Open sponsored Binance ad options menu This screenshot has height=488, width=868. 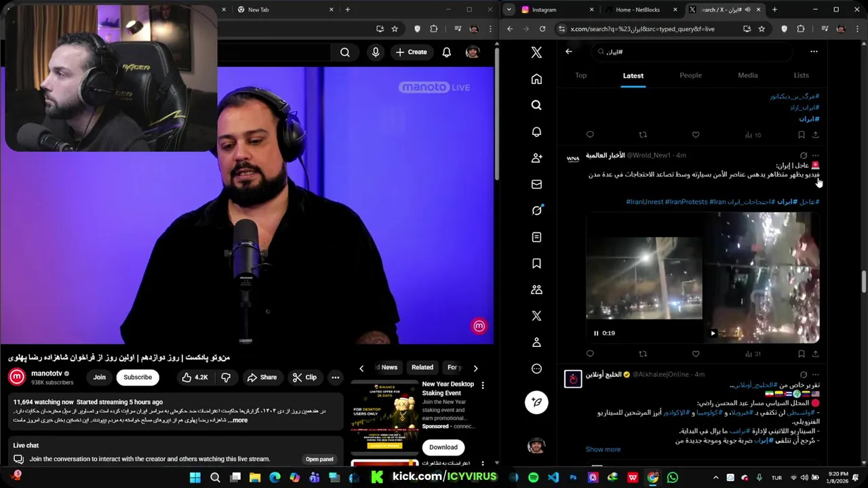pos(483,385)
